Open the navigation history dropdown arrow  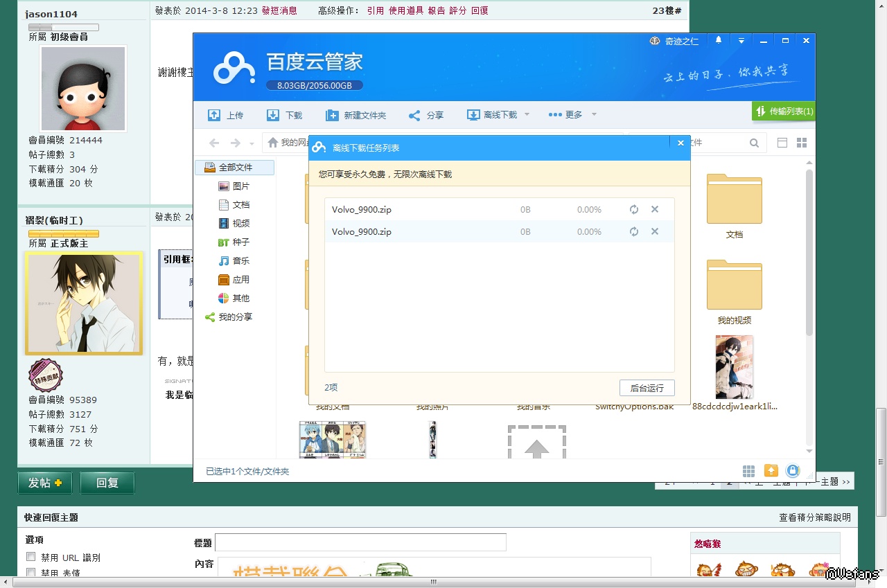[252, 143]
